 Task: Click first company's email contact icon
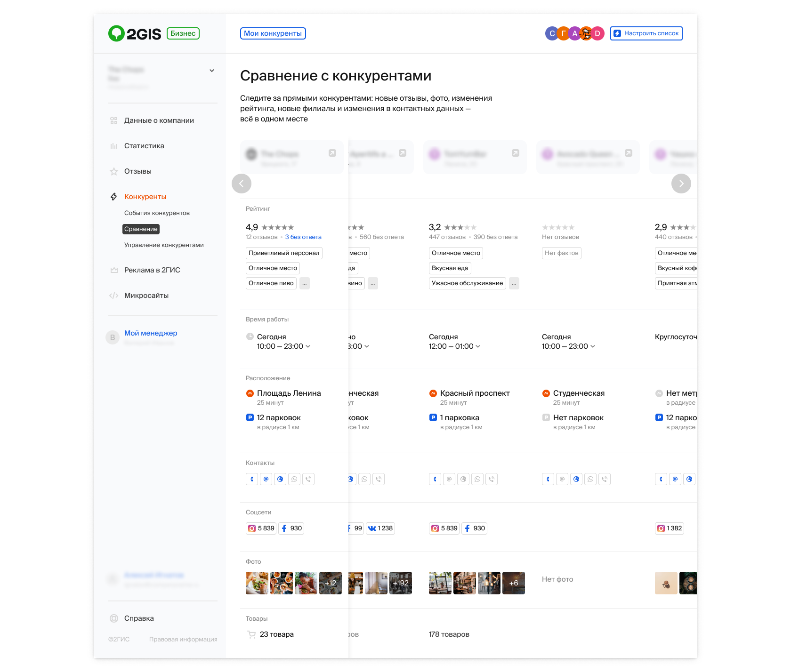(266, 479)
